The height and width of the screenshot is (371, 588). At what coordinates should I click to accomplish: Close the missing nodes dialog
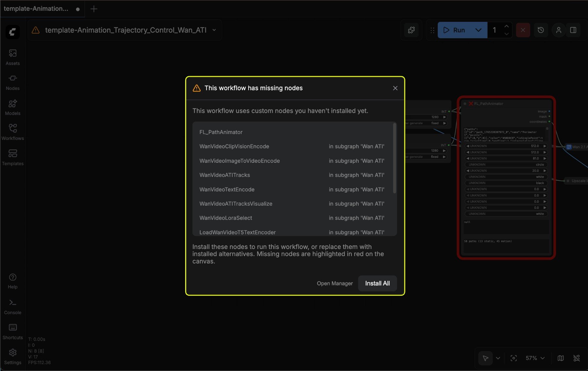(395, 88)
